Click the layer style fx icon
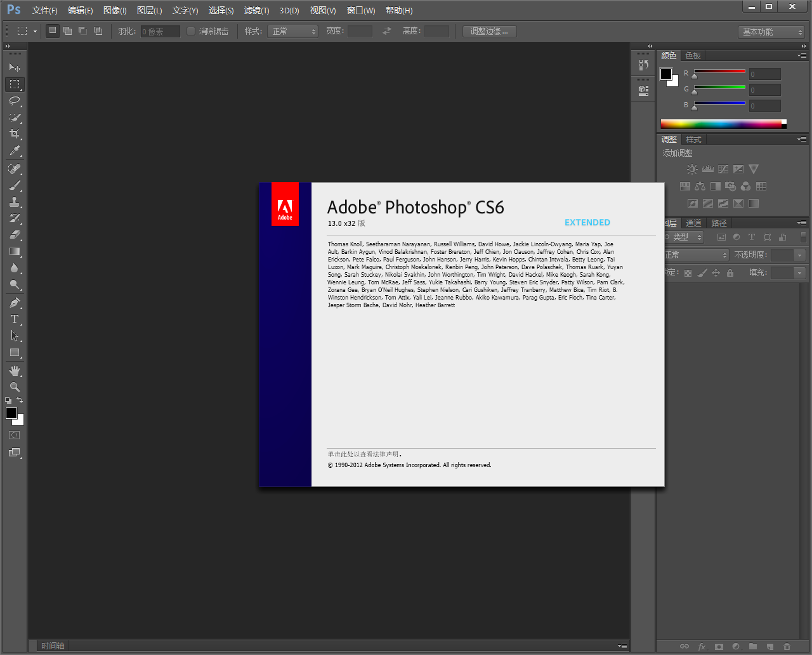 [x=702, y=646]
